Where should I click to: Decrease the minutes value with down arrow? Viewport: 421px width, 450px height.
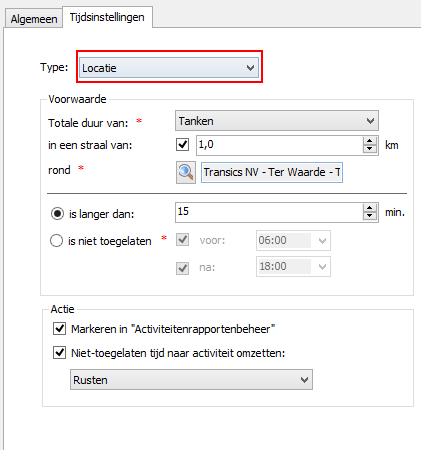369,216
